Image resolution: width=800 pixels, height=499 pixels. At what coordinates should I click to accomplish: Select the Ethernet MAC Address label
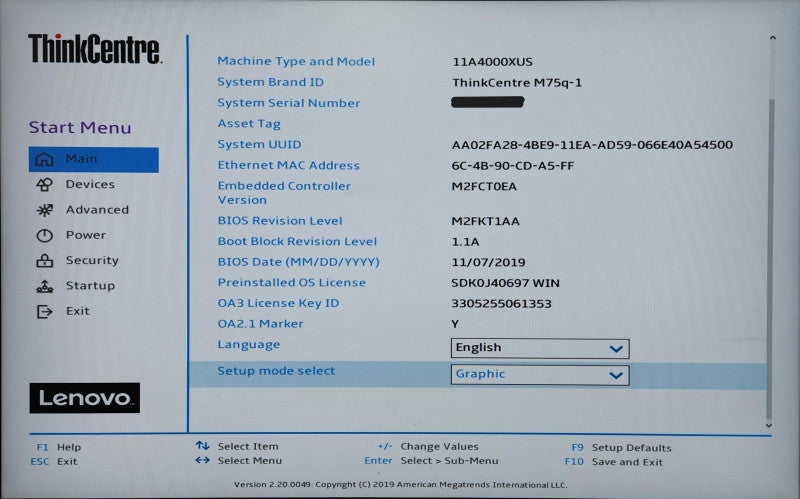pos(288,165)
